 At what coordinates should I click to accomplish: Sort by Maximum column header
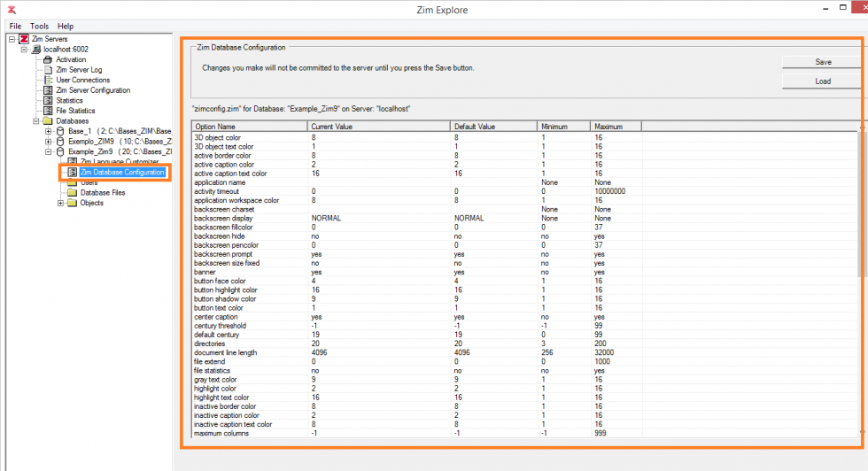(x=616, y=127)
